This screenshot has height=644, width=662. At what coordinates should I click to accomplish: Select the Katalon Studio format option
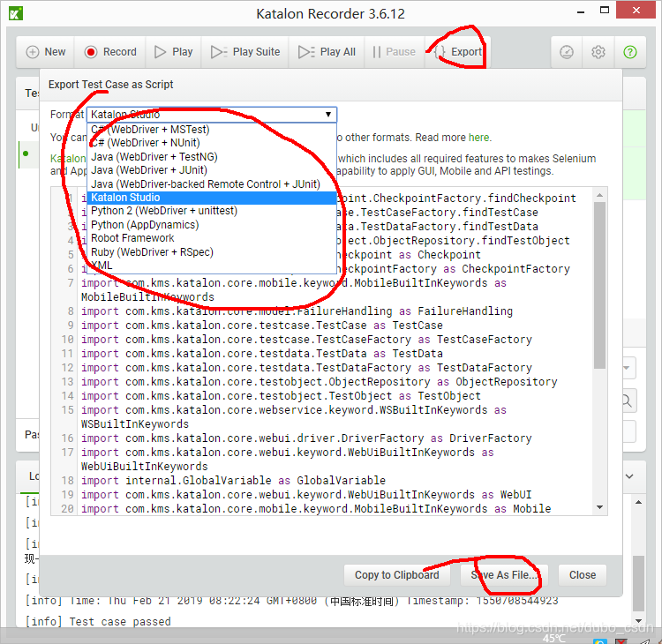pyautogui.click(x=212, y=198)
